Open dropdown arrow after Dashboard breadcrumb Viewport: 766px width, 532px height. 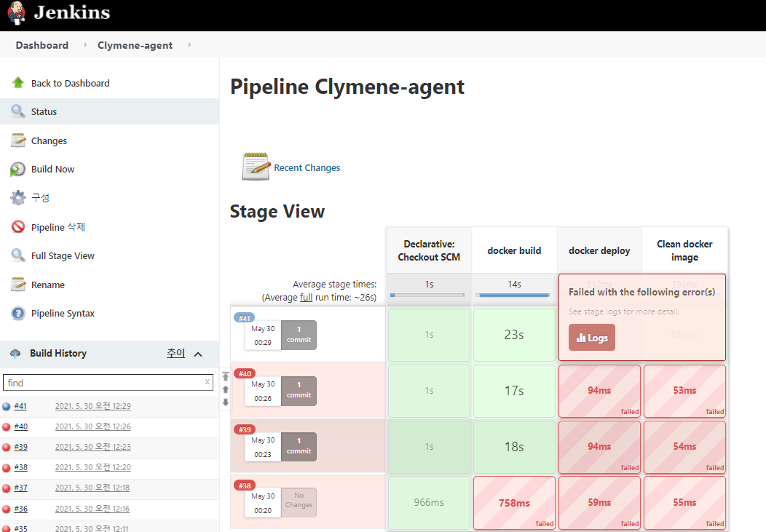pos(85,45)
